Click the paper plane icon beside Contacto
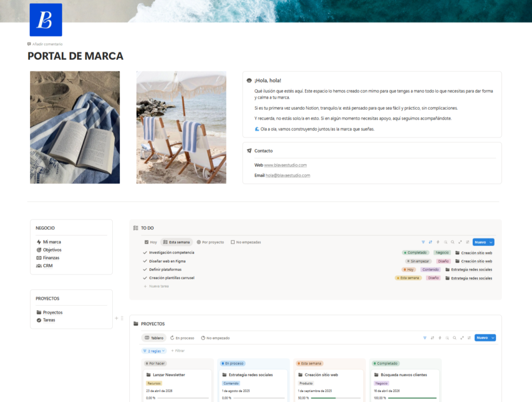This screenshot has height=402, width=532. tap(249, 151)
